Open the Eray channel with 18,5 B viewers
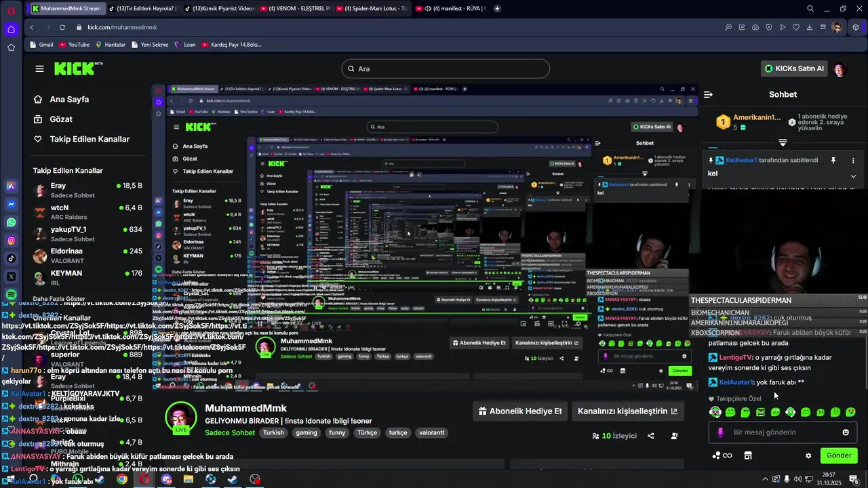 point(88,190)
